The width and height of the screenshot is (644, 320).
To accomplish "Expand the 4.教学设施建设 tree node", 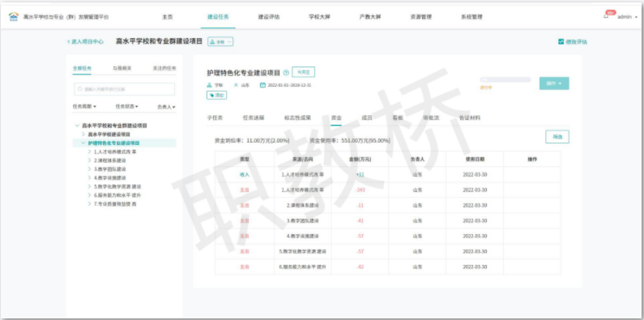I will [90, 178].
